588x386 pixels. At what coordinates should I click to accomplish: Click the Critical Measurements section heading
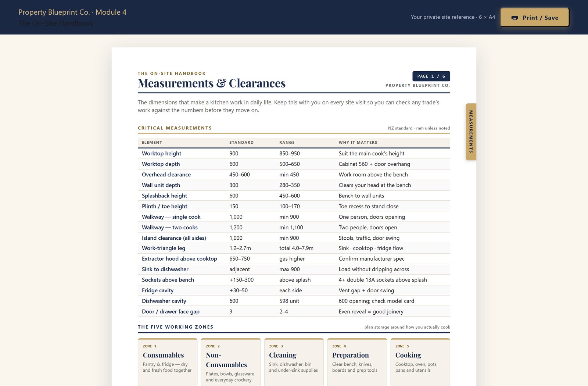175,128
